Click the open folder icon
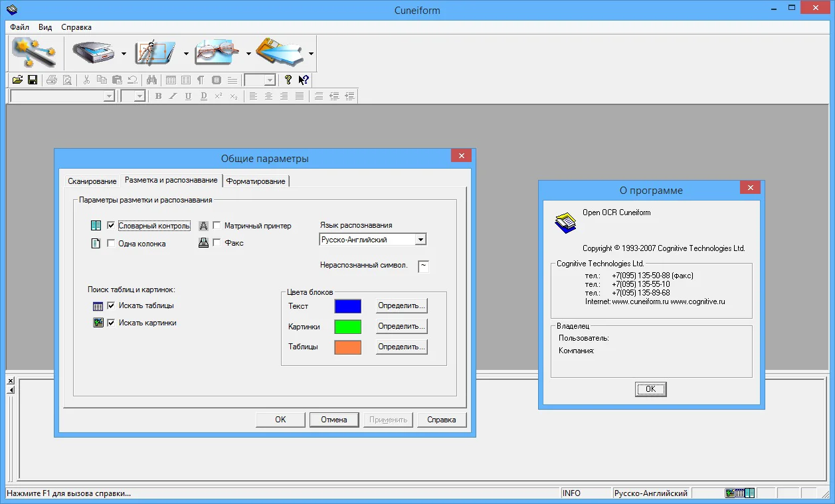 (17, 80)
